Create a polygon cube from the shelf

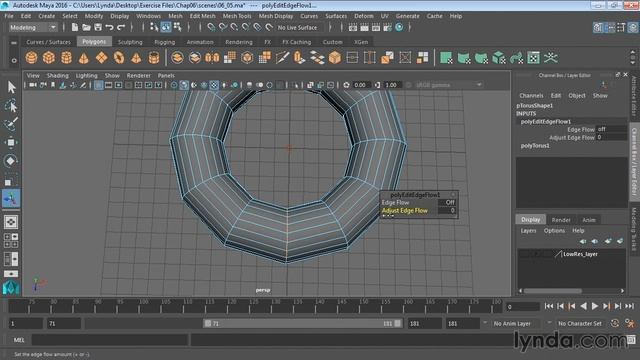[49, 58]
